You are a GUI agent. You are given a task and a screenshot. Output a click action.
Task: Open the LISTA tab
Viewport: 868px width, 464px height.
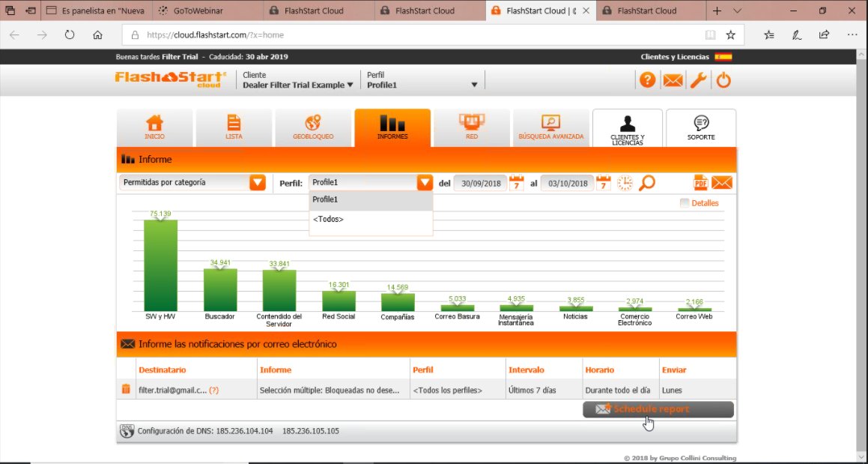tap(234, 127)
